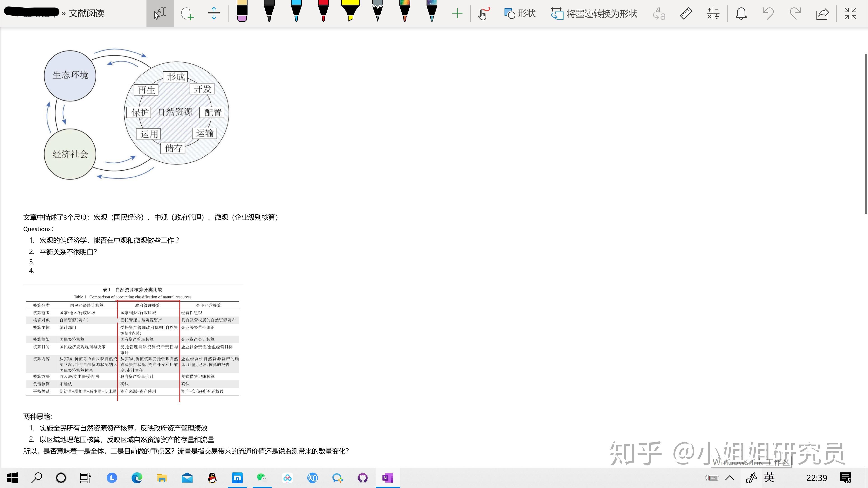Switch input language via 英 indicator
This screenshot has height=488, width=868.
(769, 478)
